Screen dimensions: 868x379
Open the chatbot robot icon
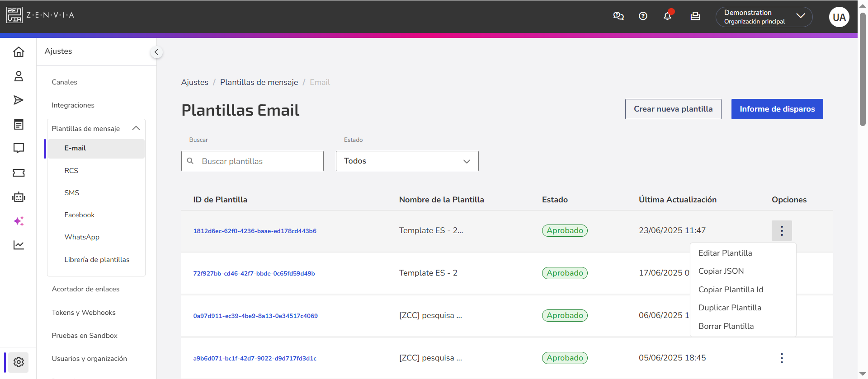click(19, 197)
